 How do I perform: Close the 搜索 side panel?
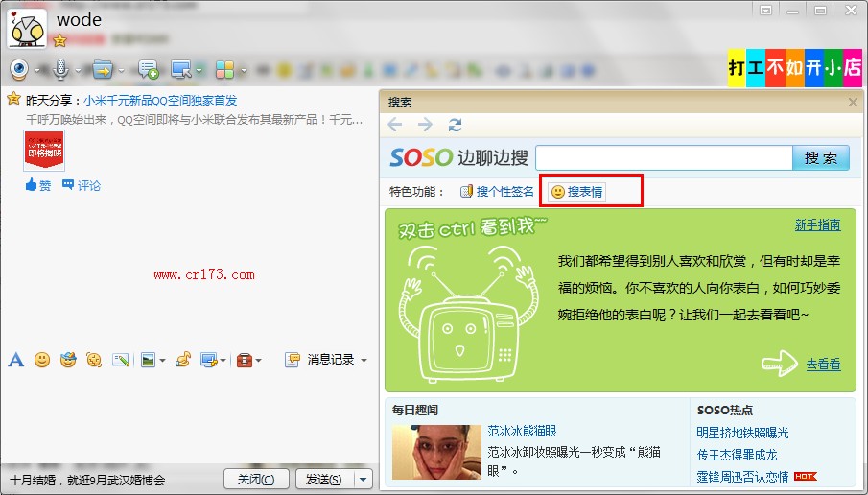pos(853,102)
